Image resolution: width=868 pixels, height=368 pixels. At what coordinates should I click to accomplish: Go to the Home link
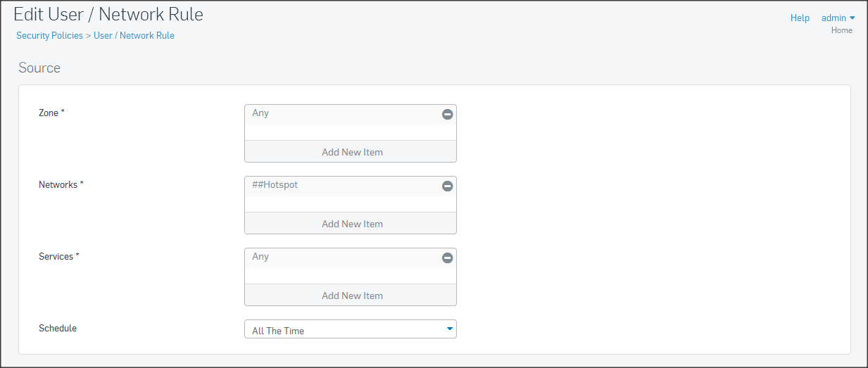click(841, 30)
